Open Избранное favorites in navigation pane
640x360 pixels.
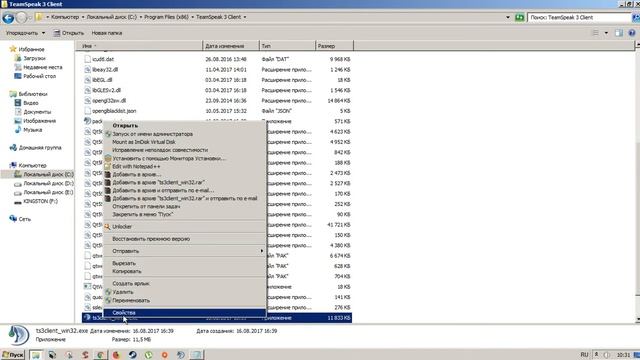(31, 49)
